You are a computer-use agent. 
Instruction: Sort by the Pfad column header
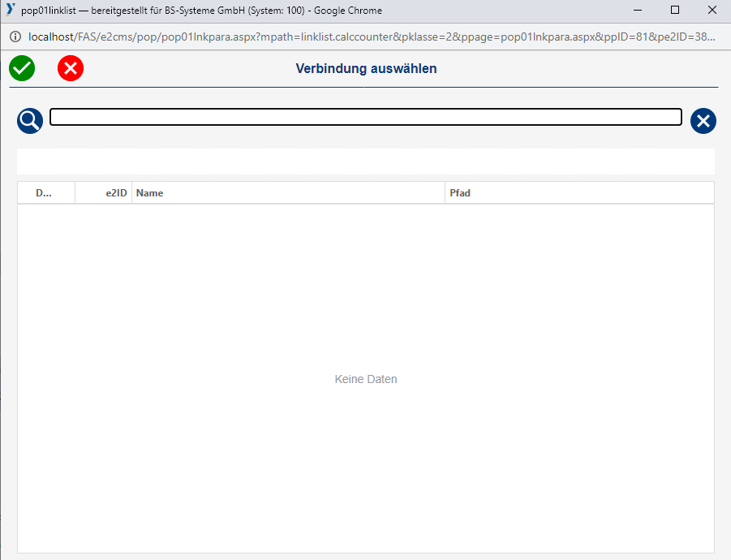460,193
